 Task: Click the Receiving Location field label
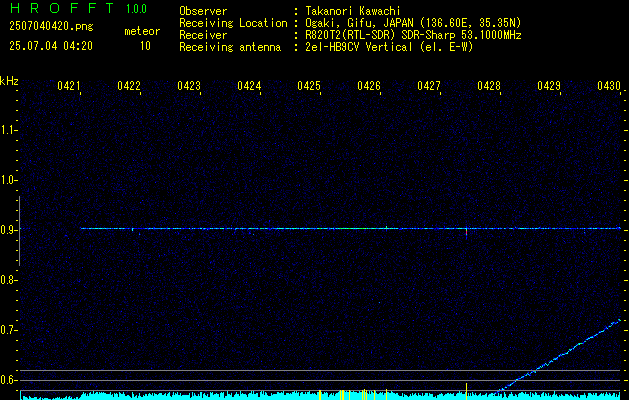click(233, 23)
